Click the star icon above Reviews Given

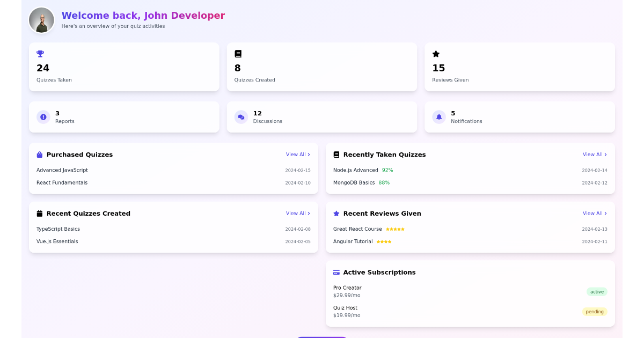click(x=435, y=54)
